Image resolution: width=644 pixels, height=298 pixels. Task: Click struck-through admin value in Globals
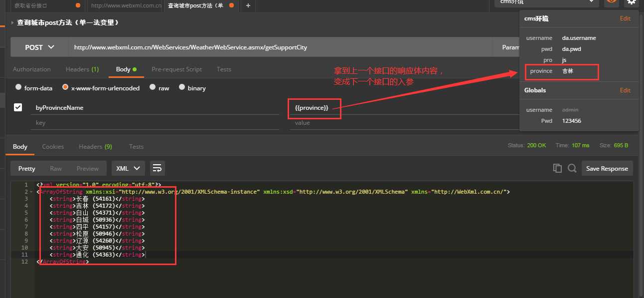click(570, 110)
